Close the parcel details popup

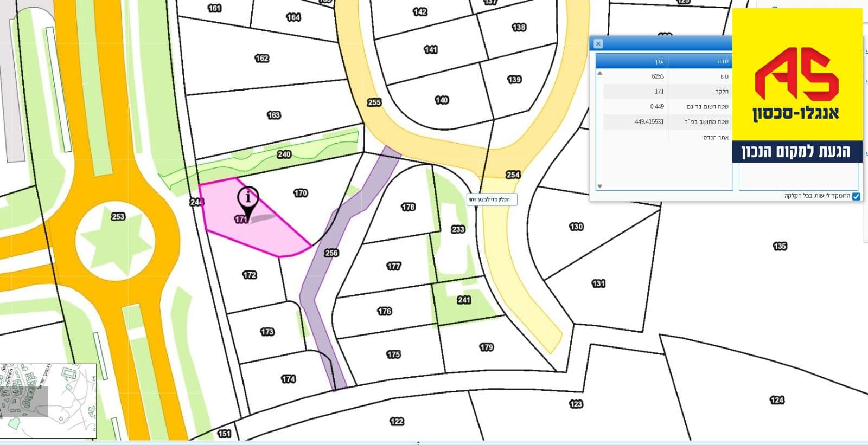click(x=598, y=43)
